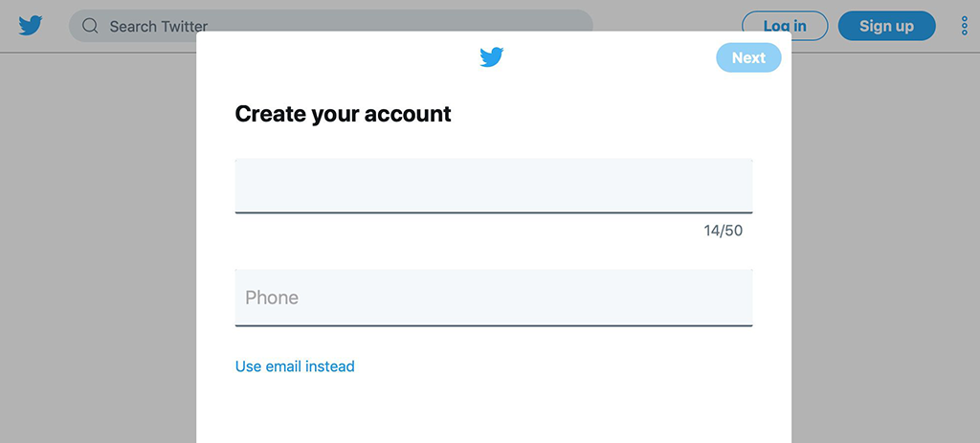
Task: Select the Phone placeholder text
Action: point(272,298)
